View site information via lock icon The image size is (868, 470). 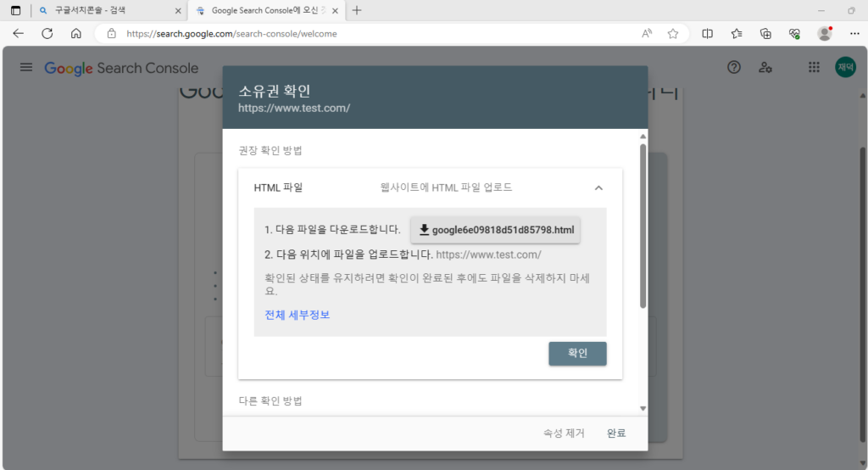(x=111, y=34)
